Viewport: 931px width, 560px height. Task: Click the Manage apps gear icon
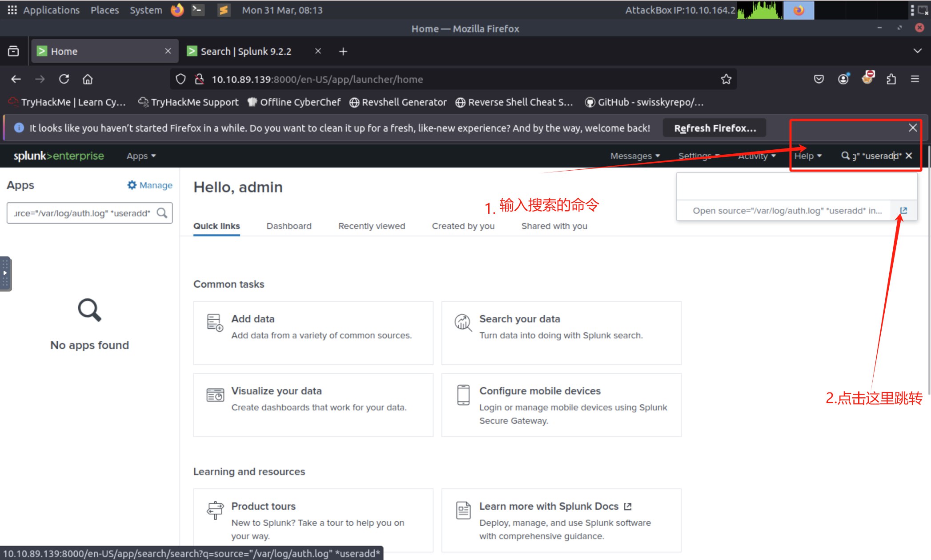click(132, 185)
